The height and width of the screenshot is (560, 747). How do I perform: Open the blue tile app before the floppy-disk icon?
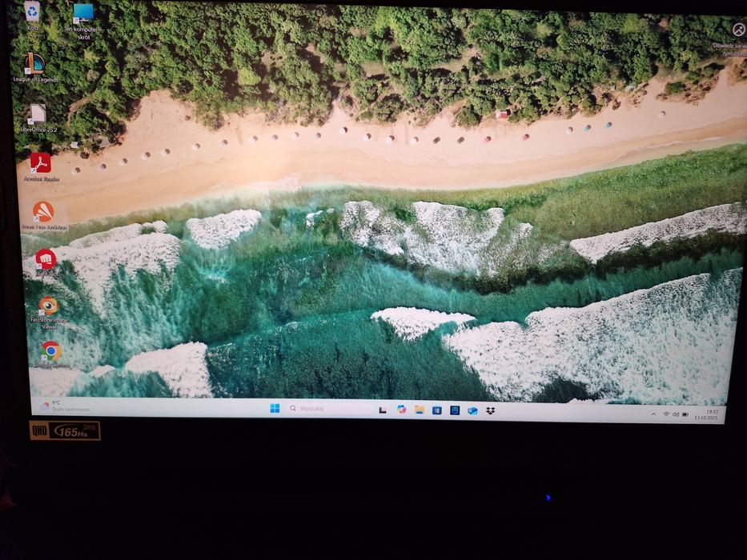click(437, 410)
